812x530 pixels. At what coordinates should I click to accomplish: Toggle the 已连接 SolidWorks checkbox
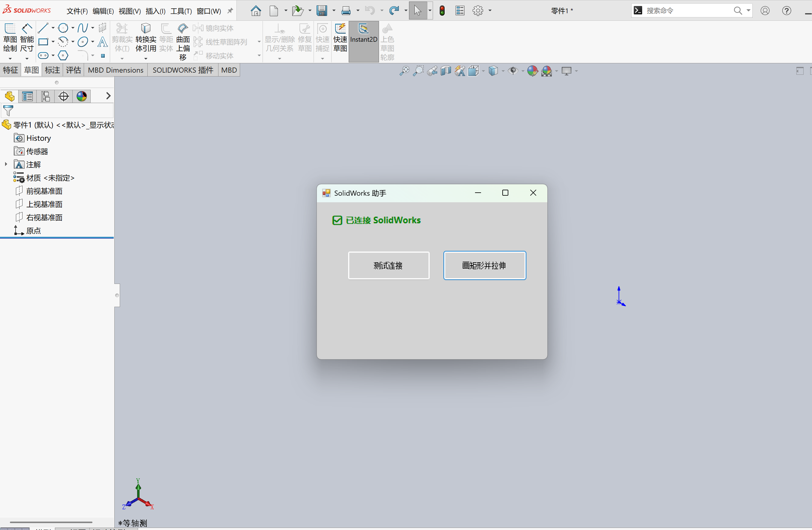point(337,221)
